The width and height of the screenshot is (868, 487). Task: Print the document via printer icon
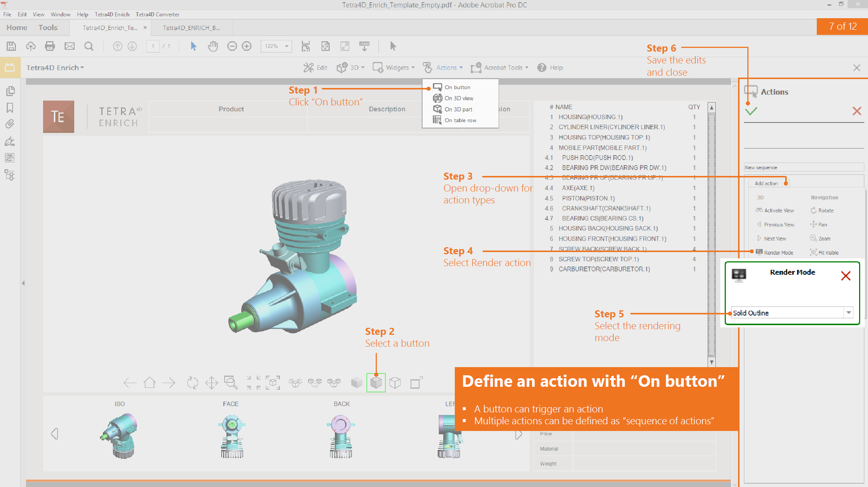pos(50,46)
